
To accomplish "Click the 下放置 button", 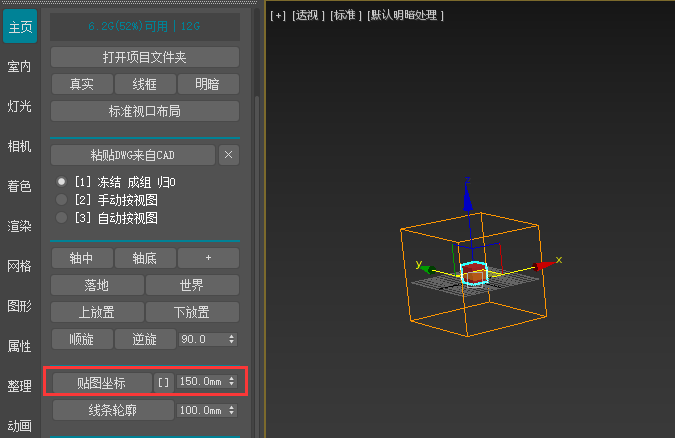I will [192, 312].
